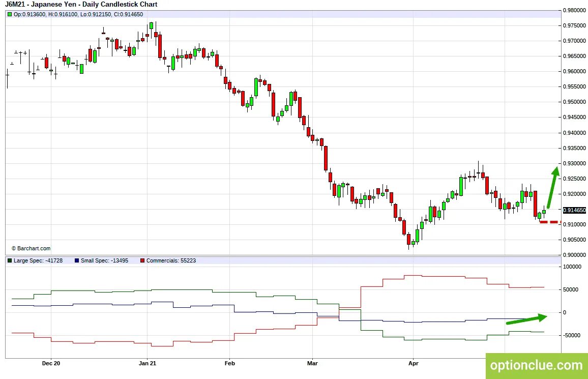Click the 0.905000 price axis label

click(574, 240)
